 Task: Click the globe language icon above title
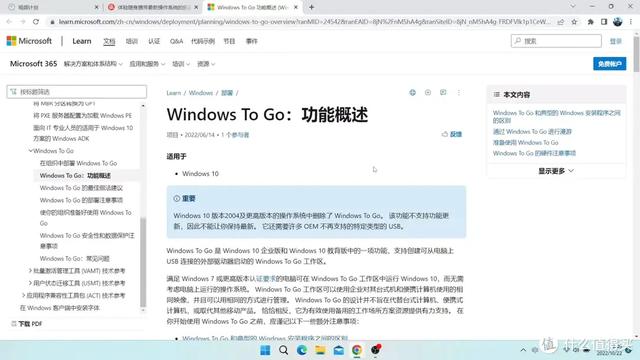click(x=413, y=93)
